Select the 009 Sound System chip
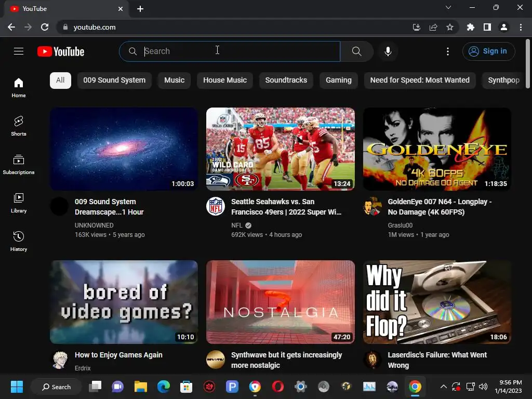Screen dimensions: 532x399 coord(114,81)
